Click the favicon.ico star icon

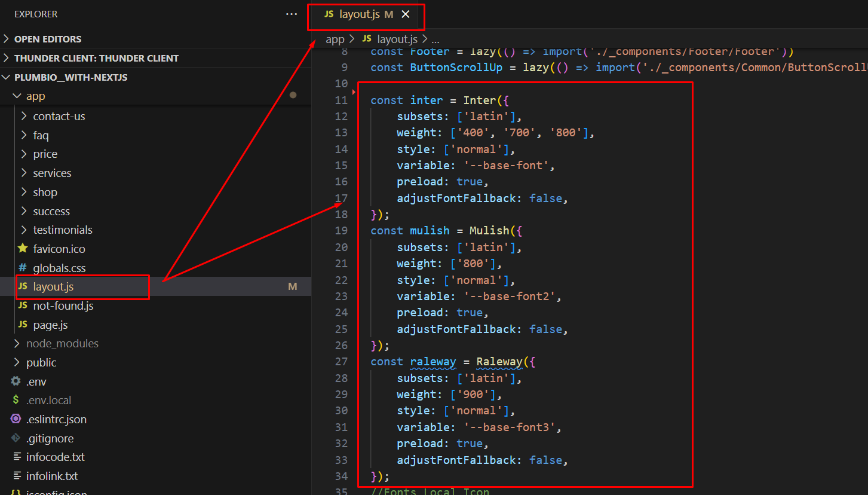point(23,248)
